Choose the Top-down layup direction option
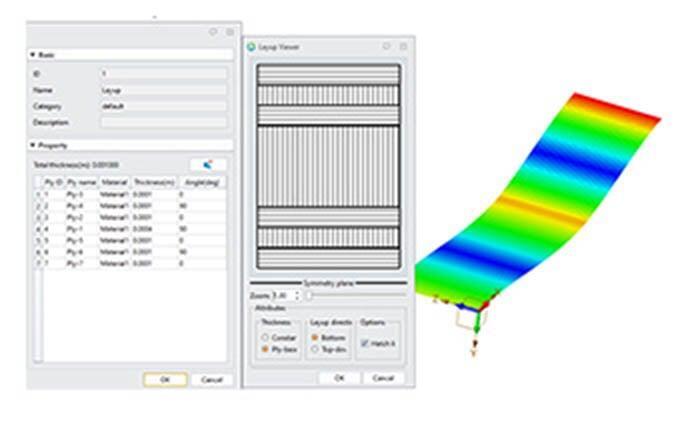The width and height of the screenshot is (680, 446). [x=315, y=349]
